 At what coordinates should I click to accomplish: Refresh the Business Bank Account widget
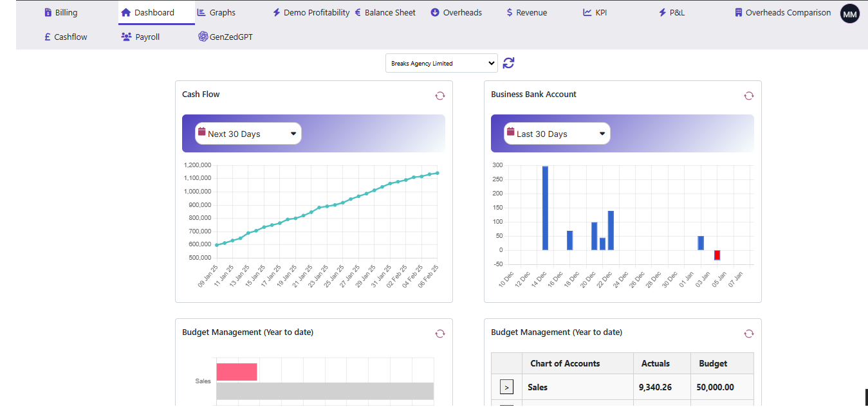[x=748, y=96]
